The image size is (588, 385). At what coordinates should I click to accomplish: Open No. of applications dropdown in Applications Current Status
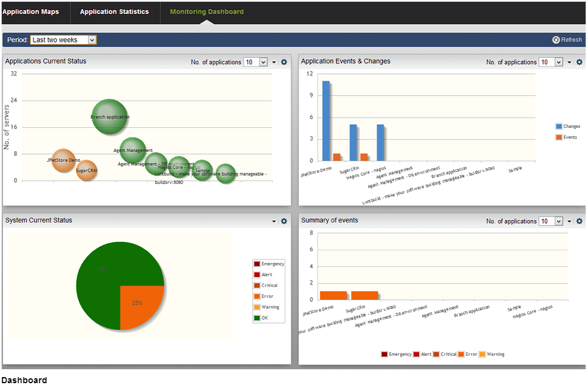[x=263, y=62]
